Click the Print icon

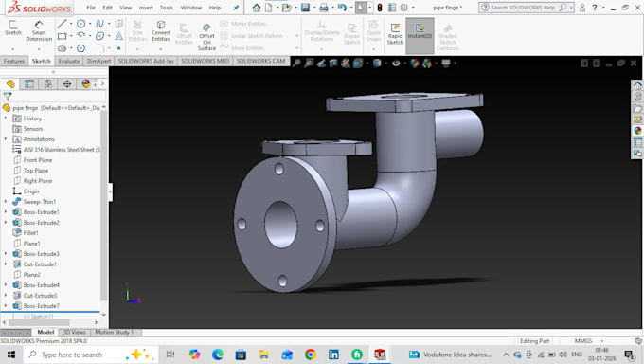[x=324, y=8]
